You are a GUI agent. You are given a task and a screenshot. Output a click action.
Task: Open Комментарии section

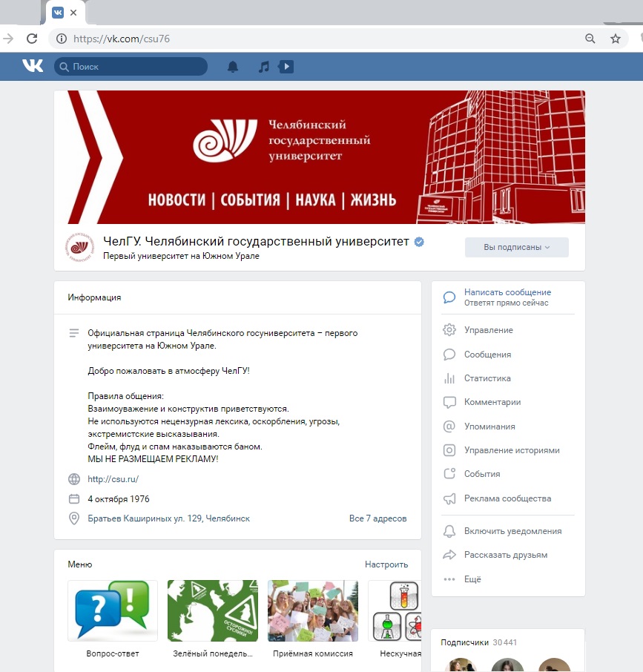click(492, 402)
